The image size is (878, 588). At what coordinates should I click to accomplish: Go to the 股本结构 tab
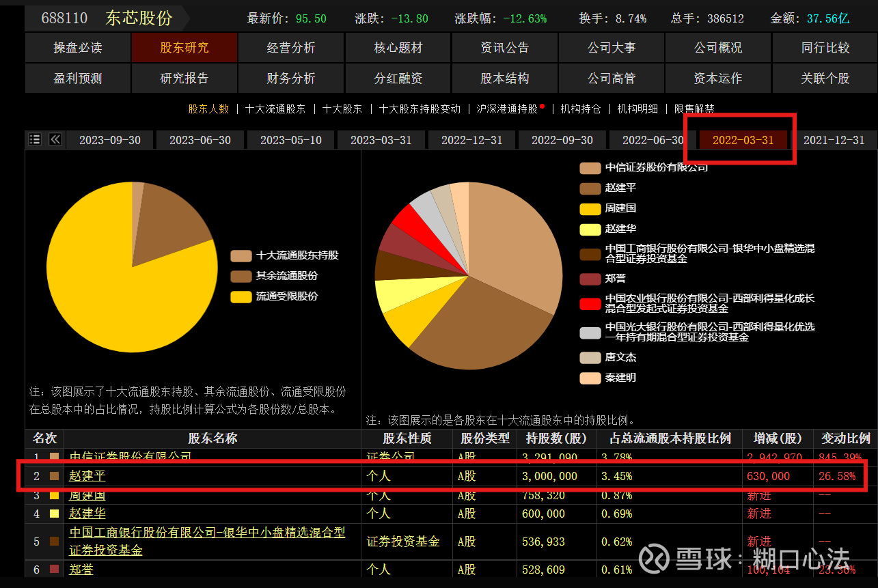click(505, 79)
